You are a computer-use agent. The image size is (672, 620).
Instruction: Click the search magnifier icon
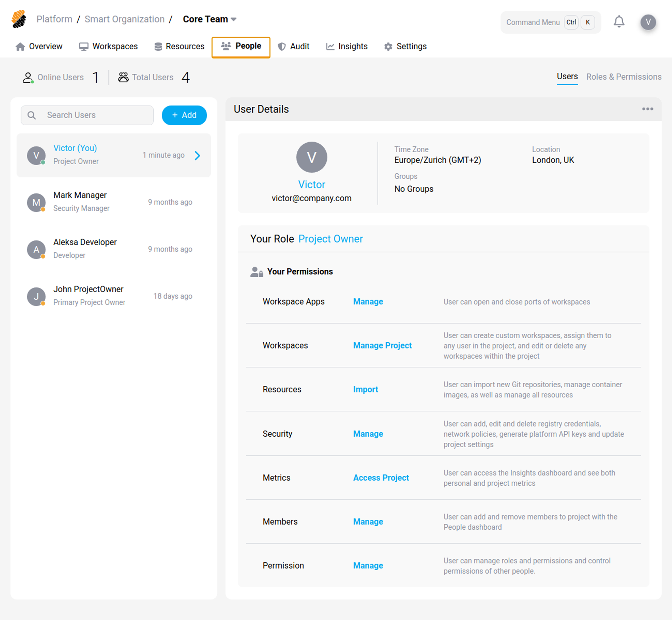coord(32,115)
